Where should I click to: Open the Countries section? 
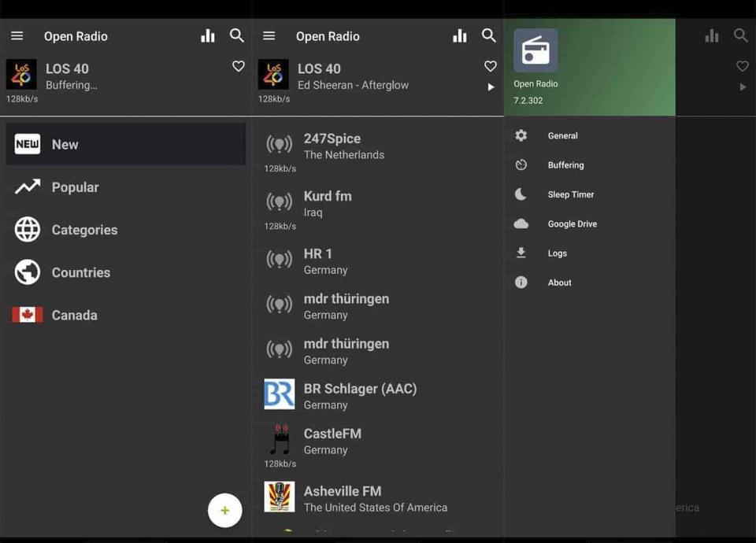click(126, 272)
